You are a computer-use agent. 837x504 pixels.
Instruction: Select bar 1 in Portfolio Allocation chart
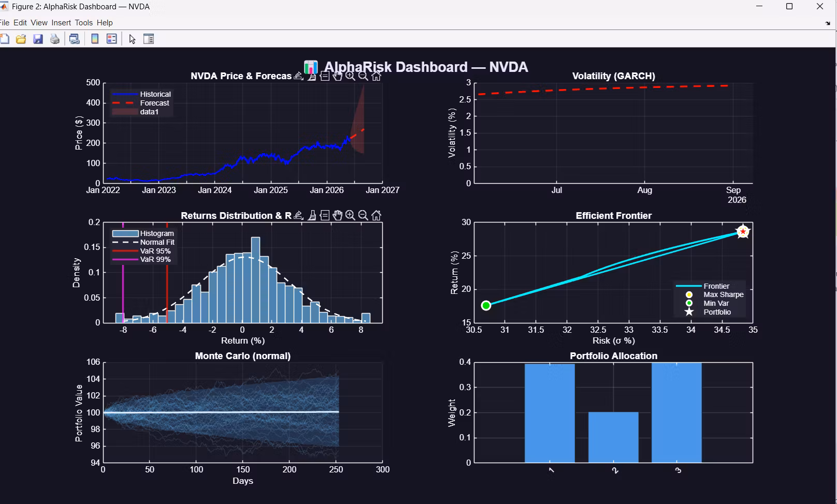coord(550,413)
